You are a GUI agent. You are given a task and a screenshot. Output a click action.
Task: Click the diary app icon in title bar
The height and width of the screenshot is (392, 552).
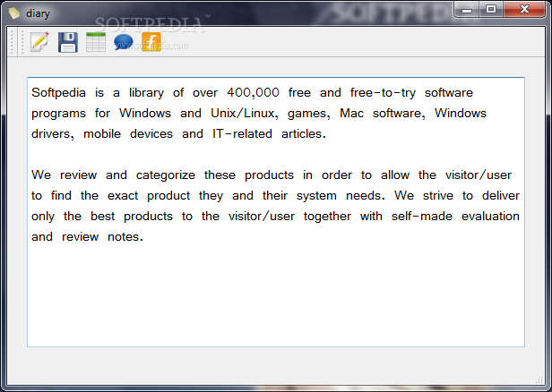[x=14, y=13]
